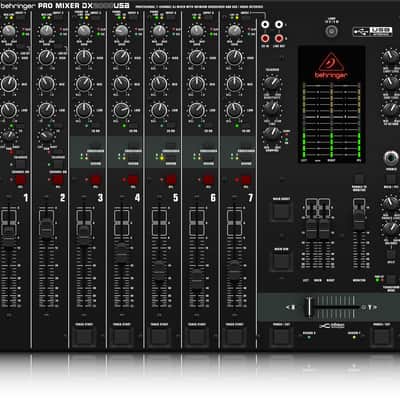The width and height of the screenshot is (400, 400).
Task: Click the large square button beside the main faders, lower
Action: click(x=281, y=261)
